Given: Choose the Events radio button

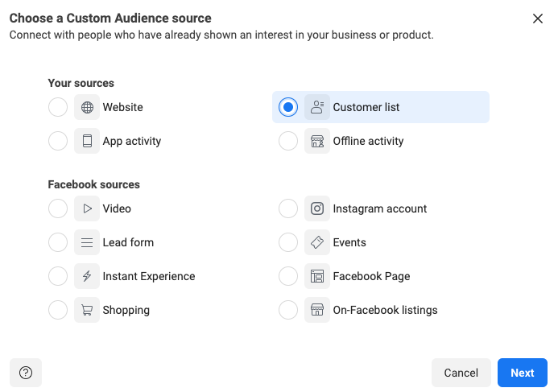Looking at the screenshot, I should click(x=288, y=242).
